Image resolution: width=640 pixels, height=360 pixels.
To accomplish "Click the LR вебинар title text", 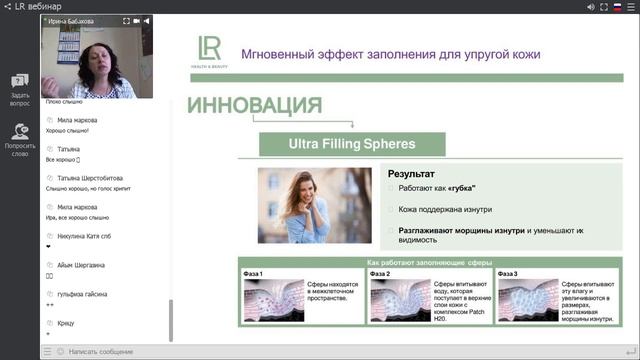I will point(38,7).
